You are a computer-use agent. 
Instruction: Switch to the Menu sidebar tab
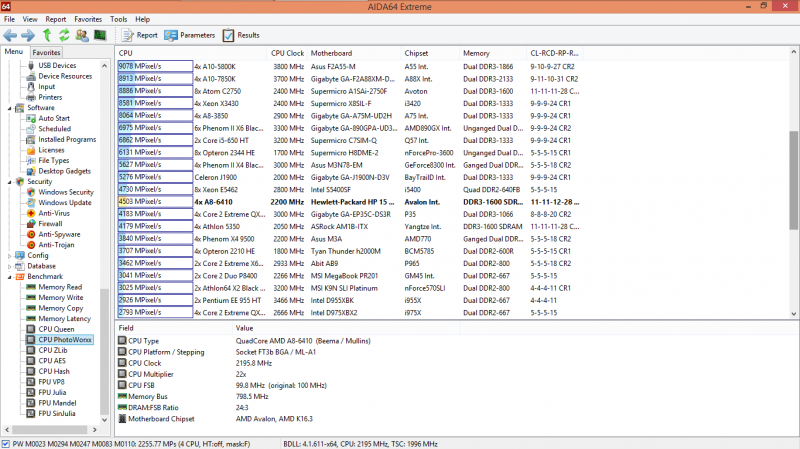[x=14, y=52]
